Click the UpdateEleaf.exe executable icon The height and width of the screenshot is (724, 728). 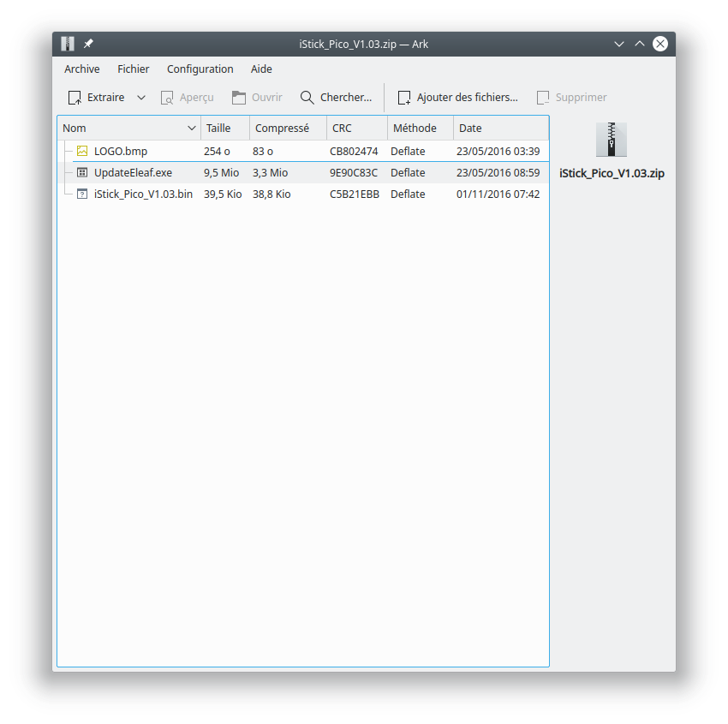click(x=82, y=172)
